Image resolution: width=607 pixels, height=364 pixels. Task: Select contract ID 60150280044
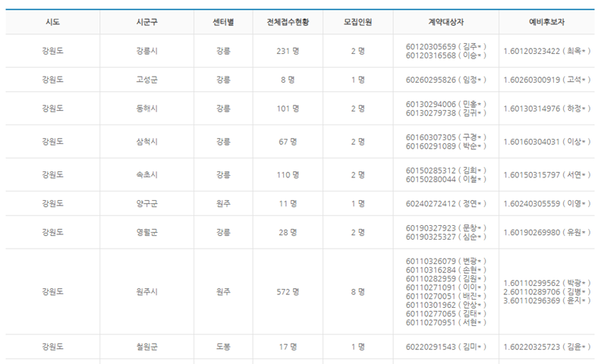431,179
